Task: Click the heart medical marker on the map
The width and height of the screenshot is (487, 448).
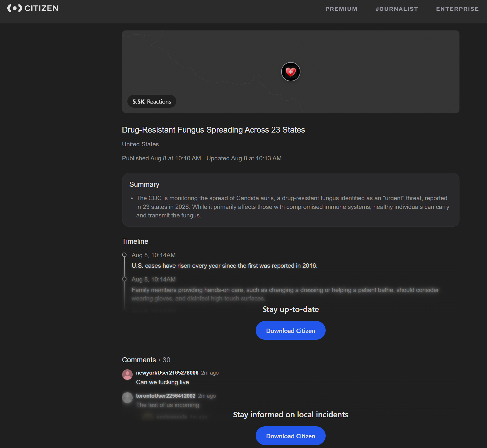Action: (291, 72)
